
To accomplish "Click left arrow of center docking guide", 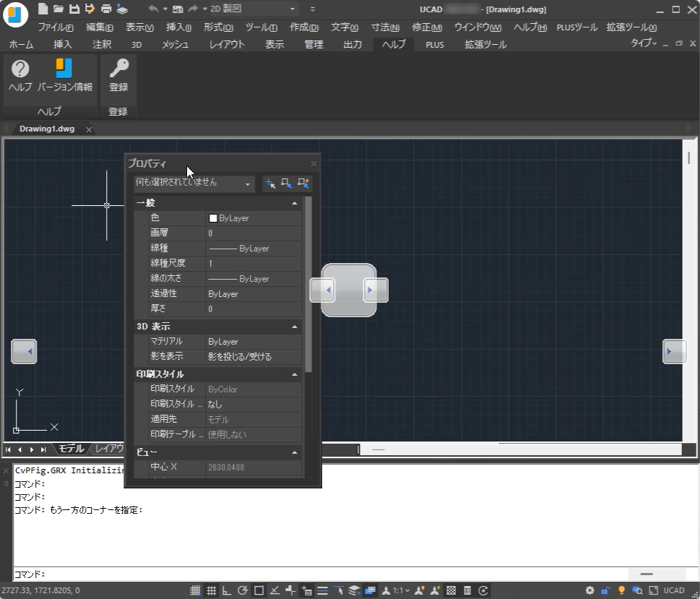I will [x=322, y=290].
